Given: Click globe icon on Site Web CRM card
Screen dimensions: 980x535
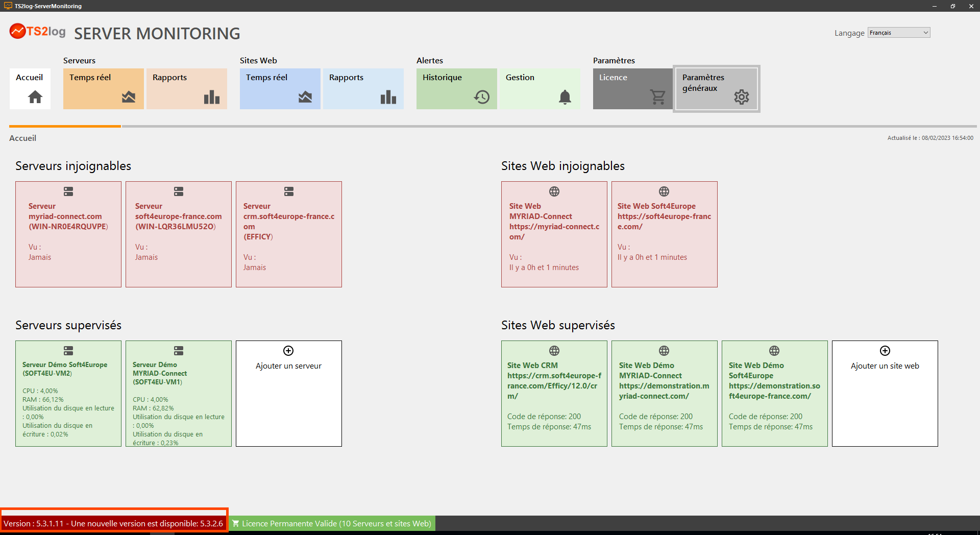Looking at the screenshot, I should 554,351.
